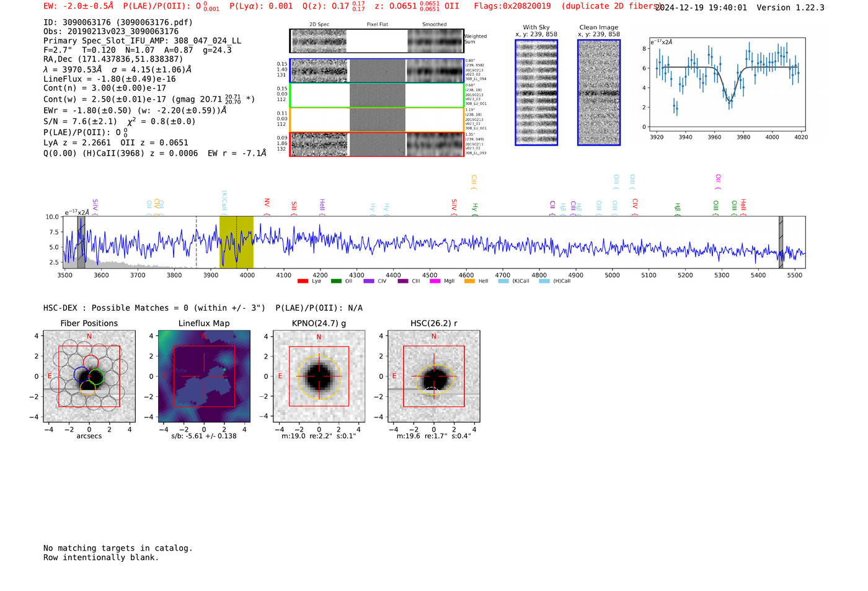868x591 pixels.
Task: Select the green-bordered fiber spectrum row
Action: (x=376, y=96)
